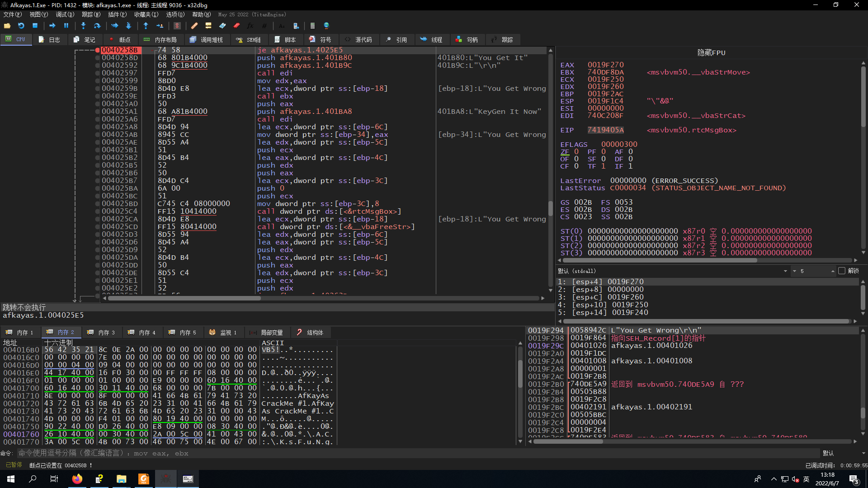Image resolution: width=868 pixels, height=488 pixels.
Task: Click the Open file folder icon
Action: 7,26
